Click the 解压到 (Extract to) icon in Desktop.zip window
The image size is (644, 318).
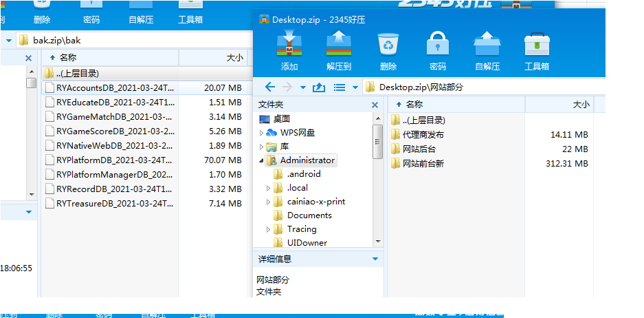339,51
